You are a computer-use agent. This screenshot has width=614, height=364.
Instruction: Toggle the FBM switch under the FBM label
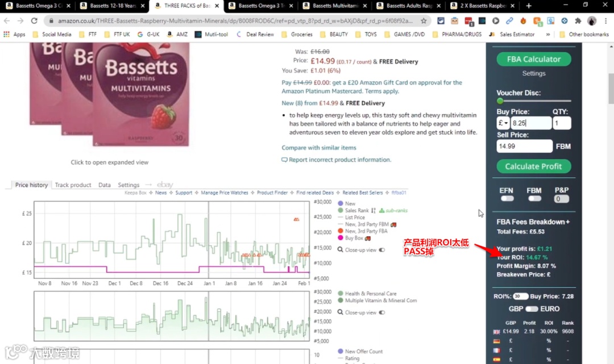[534, 199]
